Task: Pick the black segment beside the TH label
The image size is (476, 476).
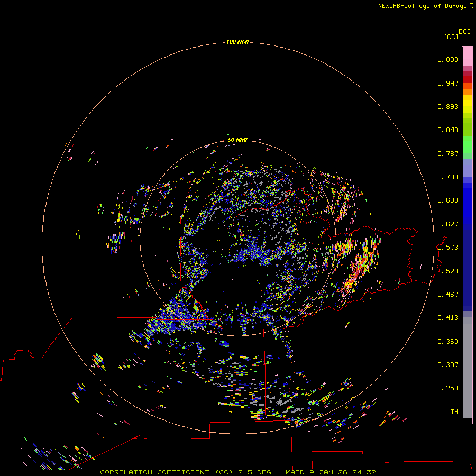Action: pyautogui.click(x=467, y=420)
